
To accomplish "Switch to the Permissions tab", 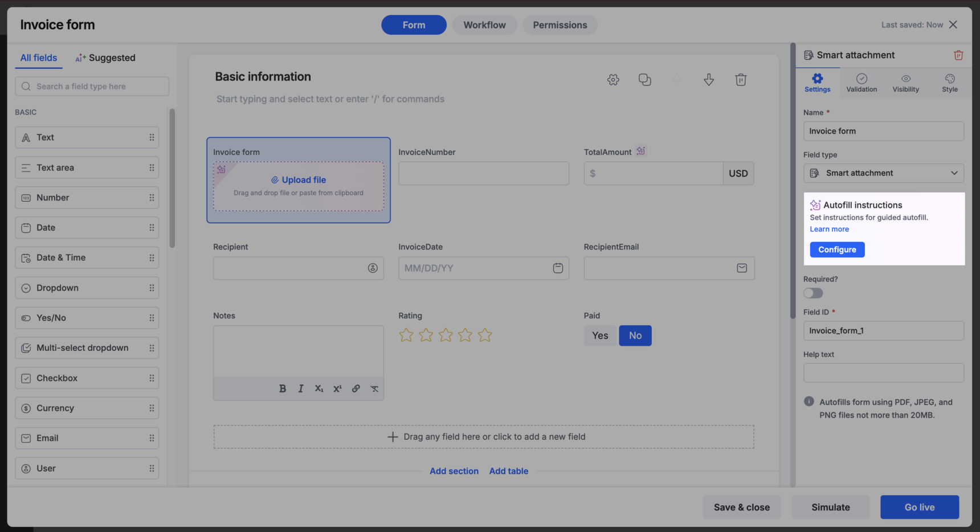I will pyautogui.click(x=560, y=25).
